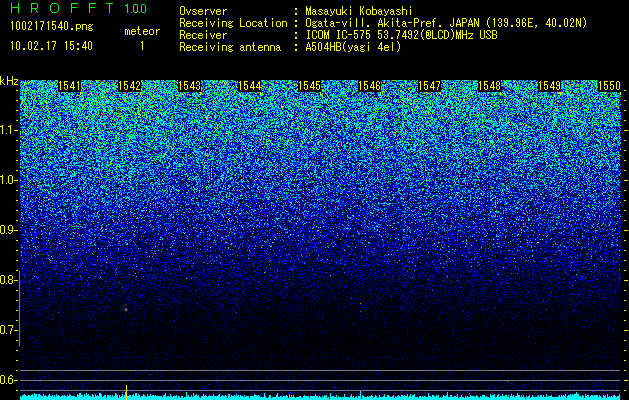This screenshot has height=400, width=629.
Task: Click the kHz axis unit label
Action: click(9, 81)
